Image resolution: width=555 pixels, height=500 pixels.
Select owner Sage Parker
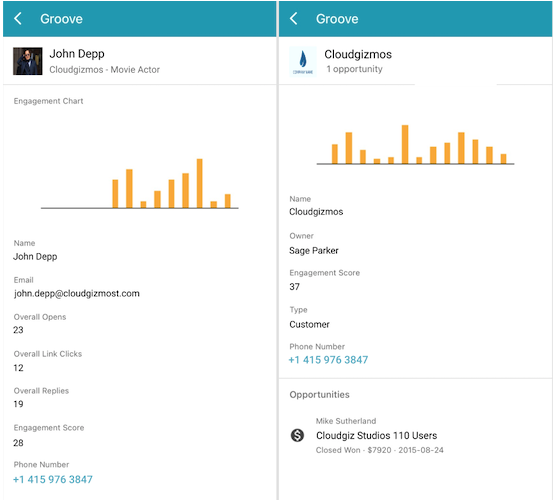pos(314,251)
